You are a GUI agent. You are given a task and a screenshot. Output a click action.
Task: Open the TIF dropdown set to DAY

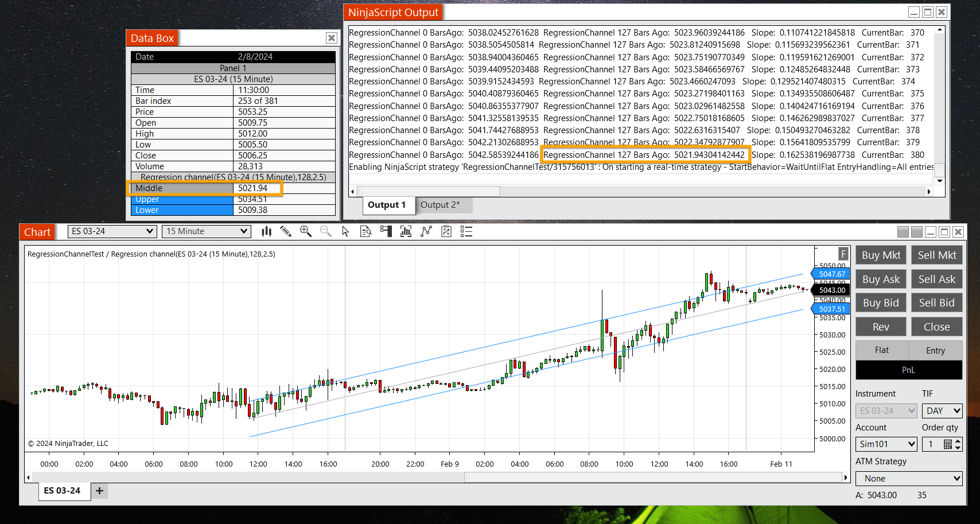942,411
